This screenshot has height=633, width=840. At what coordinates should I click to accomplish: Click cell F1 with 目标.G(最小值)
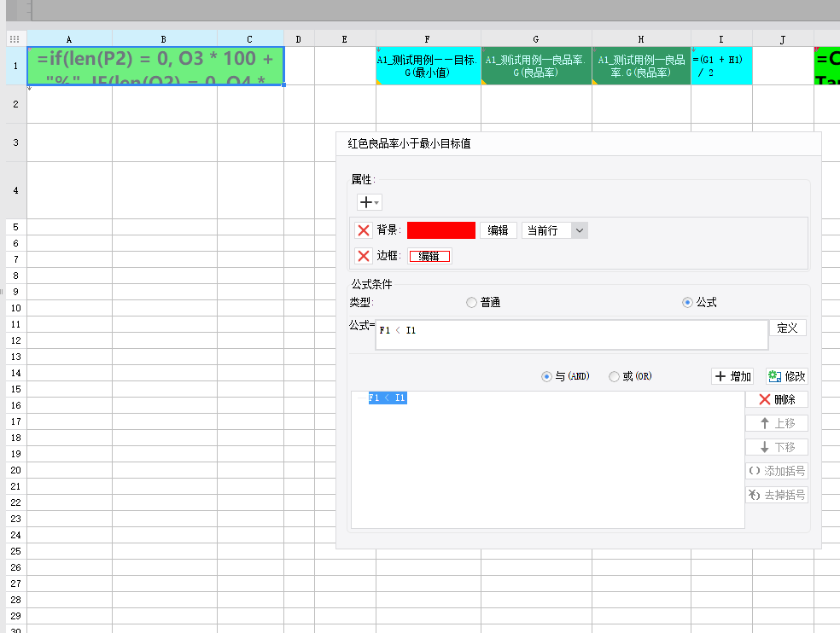[428, 66]
